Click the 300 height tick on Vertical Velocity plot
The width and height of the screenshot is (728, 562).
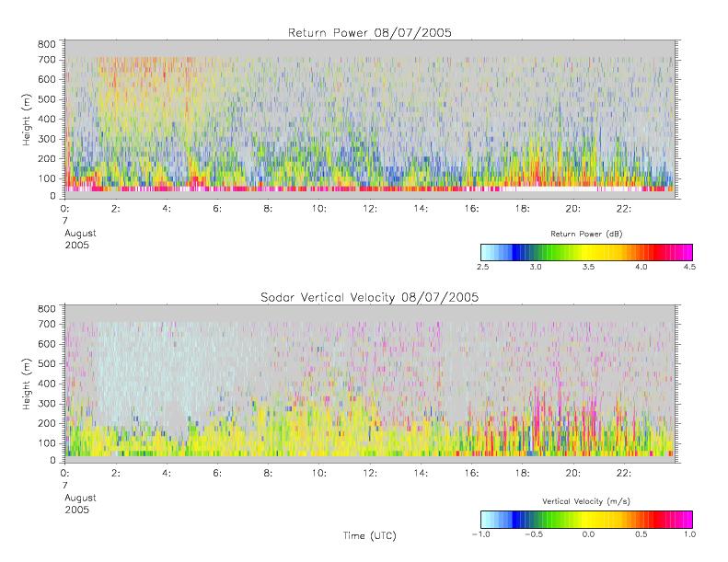46,404
